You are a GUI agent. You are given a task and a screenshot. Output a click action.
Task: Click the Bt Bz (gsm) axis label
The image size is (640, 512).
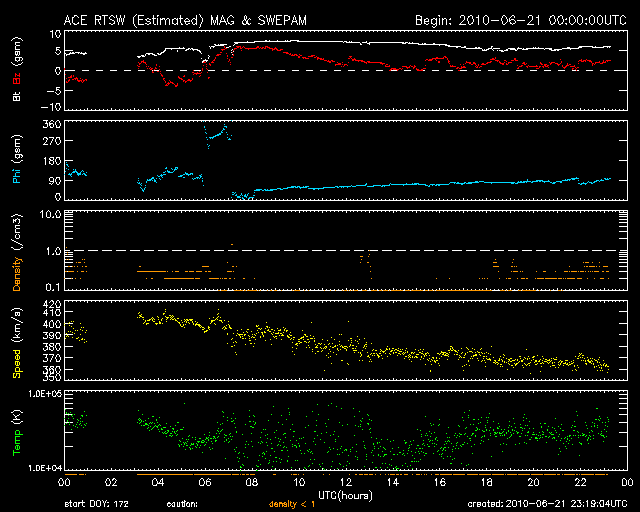pyautogui.click(x=17, y=69)
